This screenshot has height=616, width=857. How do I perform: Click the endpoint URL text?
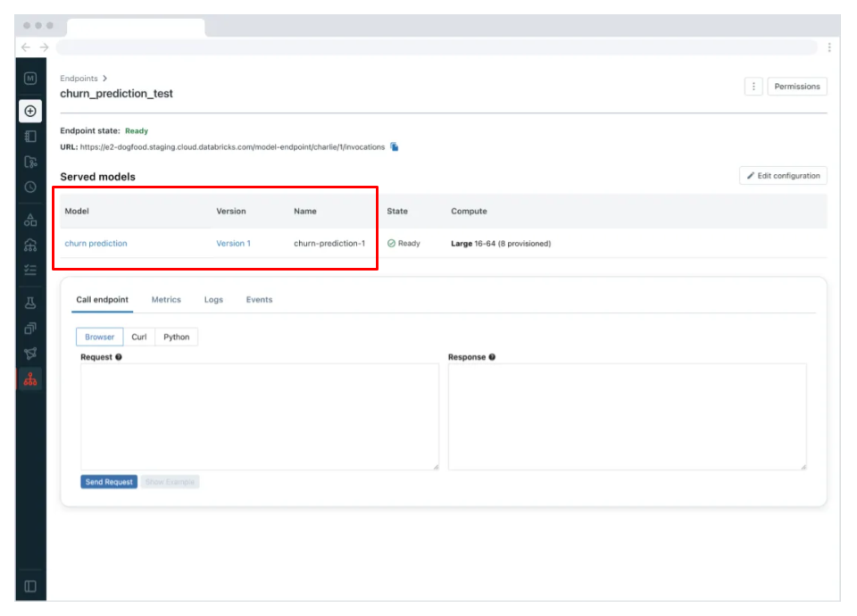tap(232, 147)
